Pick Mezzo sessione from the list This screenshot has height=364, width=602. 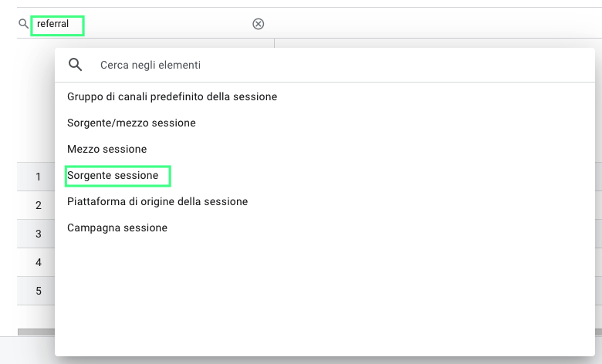(x=107, y=149)
